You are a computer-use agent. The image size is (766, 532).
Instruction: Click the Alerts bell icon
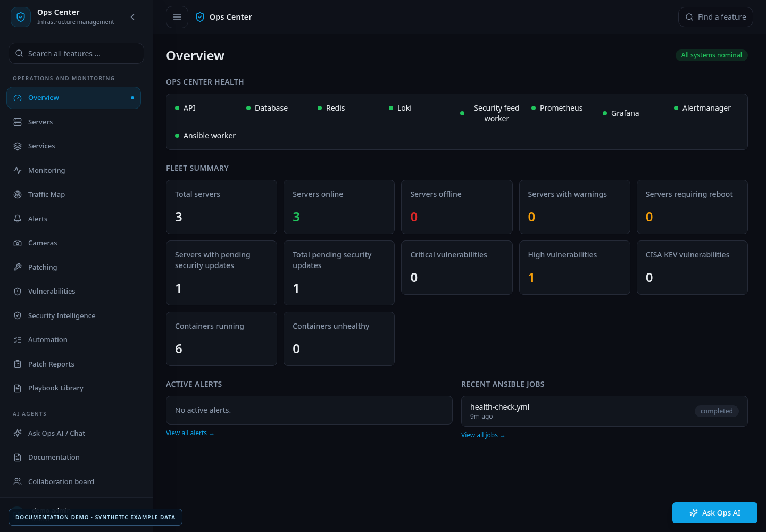18,219
